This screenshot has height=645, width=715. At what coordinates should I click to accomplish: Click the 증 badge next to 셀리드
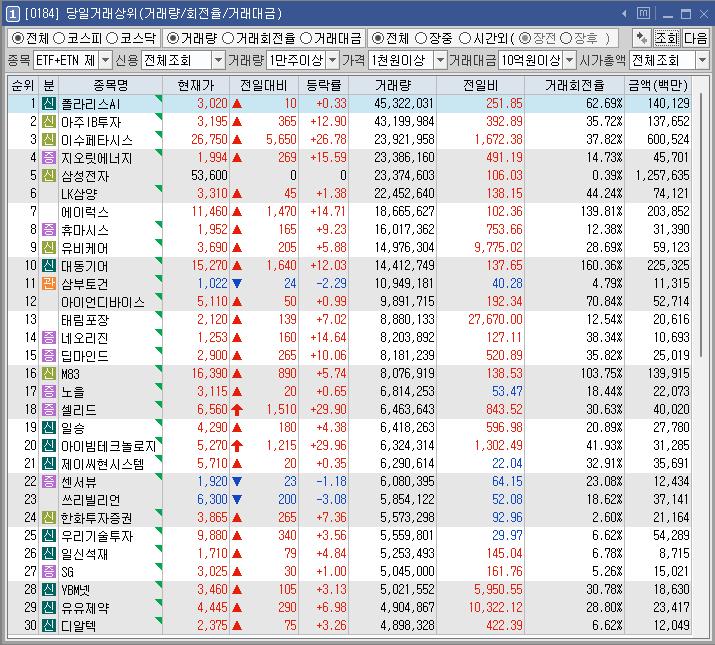pos(49,409)
